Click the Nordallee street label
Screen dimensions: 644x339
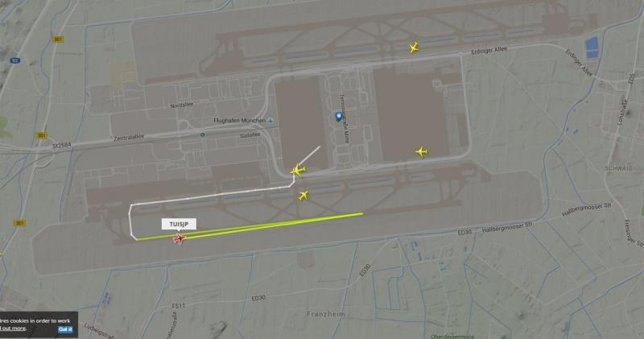pos(182,105)
